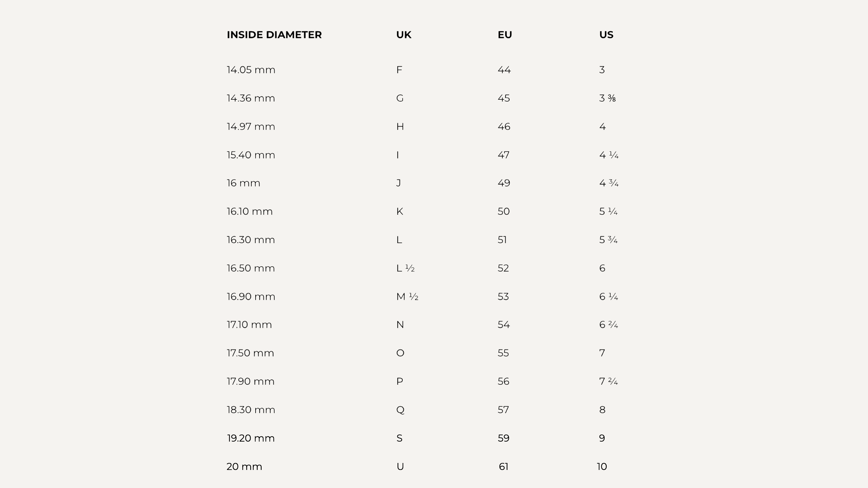Select the 20 mm diameter cell
Image resolution: width=868 pixels, height=488 pixels.
tap(244, 466)
